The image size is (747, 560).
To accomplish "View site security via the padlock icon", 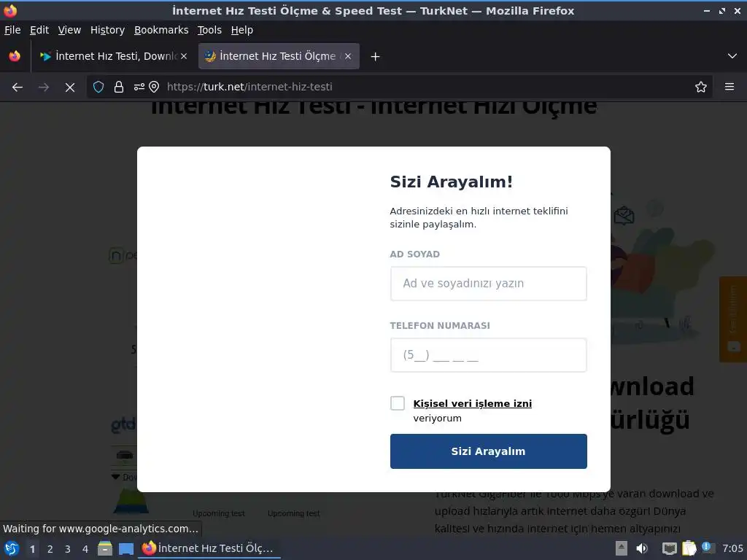I will tap(119, 87).
